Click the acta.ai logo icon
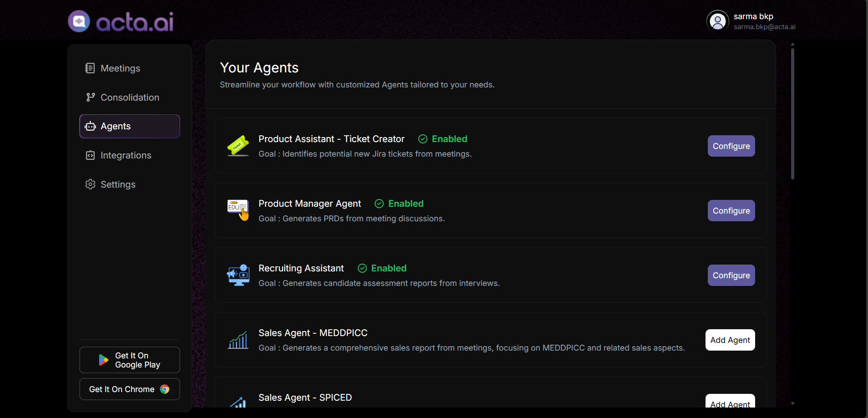The height and width of the screenshot is (418, 868). [x=79, y=21]
